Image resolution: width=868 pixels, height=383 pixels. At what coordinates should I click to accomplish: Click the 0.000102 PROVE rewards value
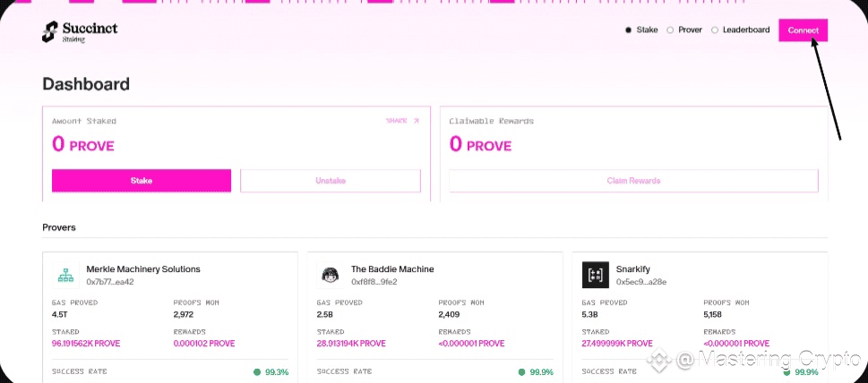204,344
